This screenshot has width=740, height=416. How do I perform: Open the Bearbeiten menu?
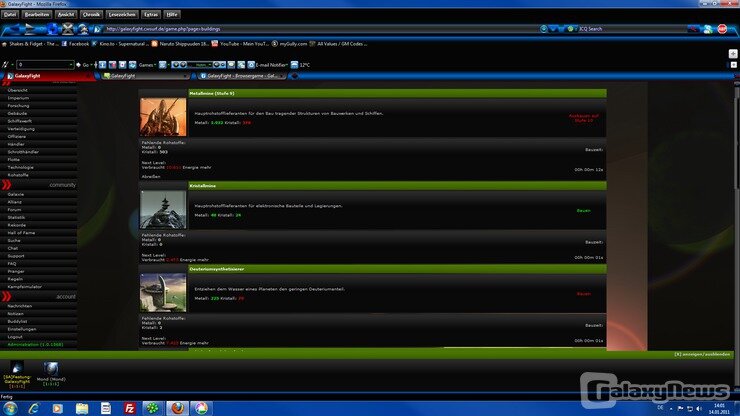[37, 15]
